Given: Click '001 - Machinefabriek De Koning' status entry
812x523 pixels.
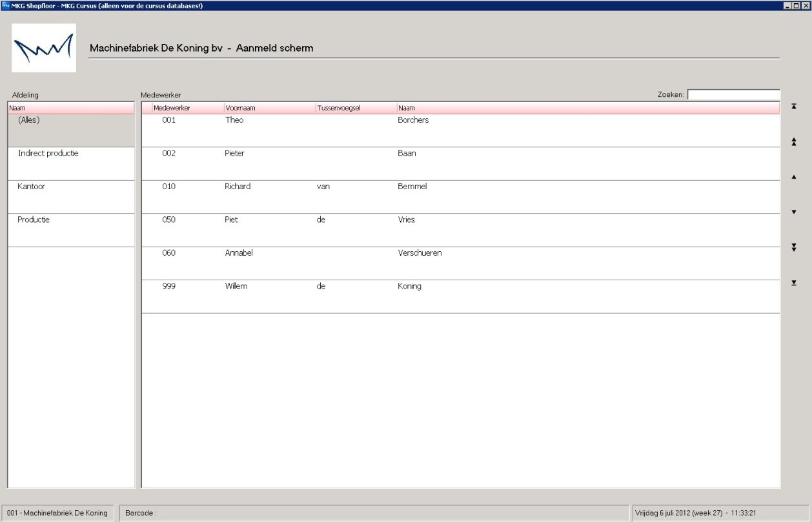Looking at the screenshot, I should tap(57, 513).
